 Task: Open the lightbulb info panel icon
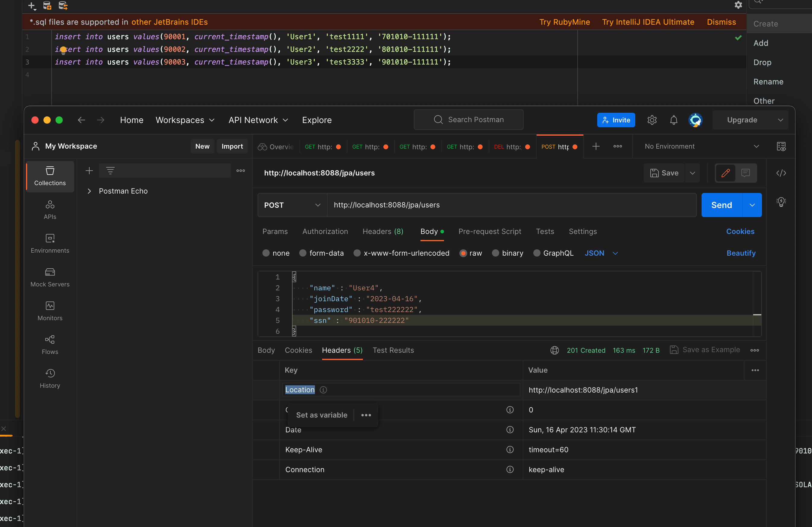781,202
